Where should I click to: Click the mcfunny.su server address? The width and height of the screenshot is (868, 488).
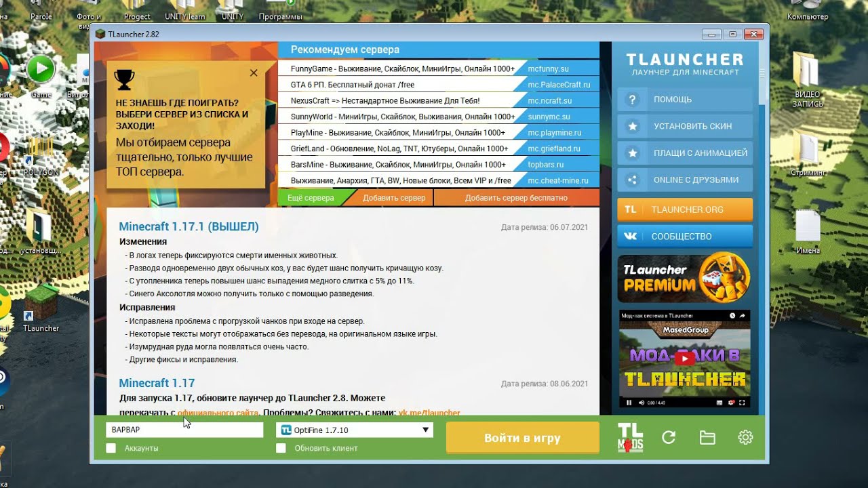548,69
